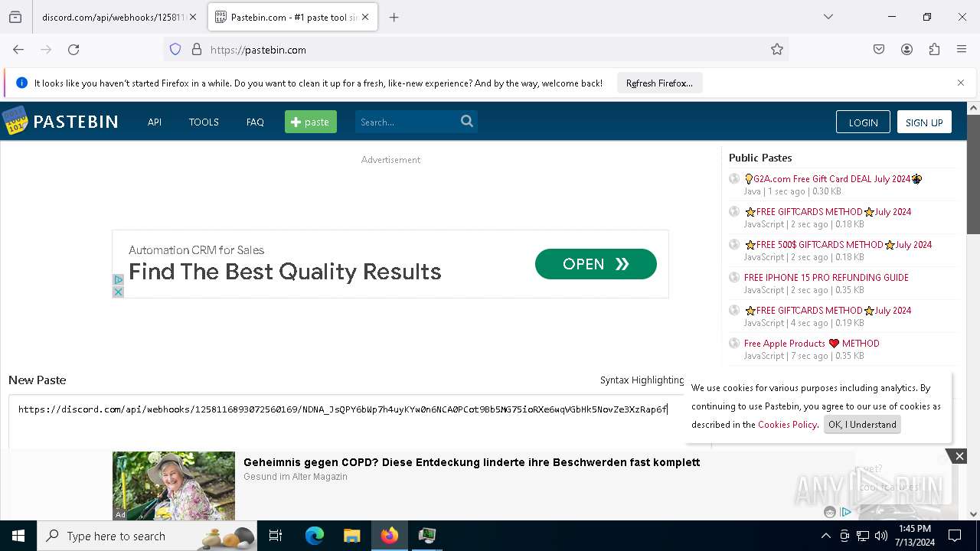980x551 pixels.
Task: Open FAQ in Pastebin header
Action: [255, 122]
